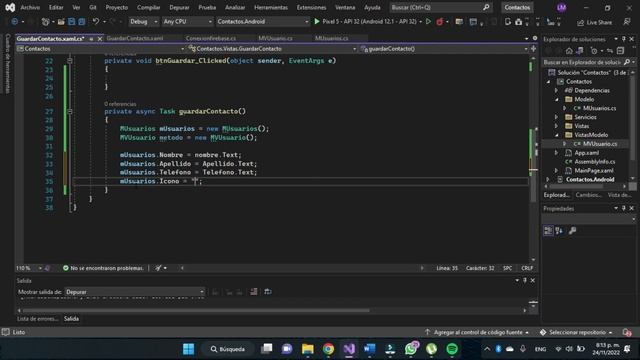640x360 pixels.
Task: Expand the Servicios folder
Action: [556, 117]
